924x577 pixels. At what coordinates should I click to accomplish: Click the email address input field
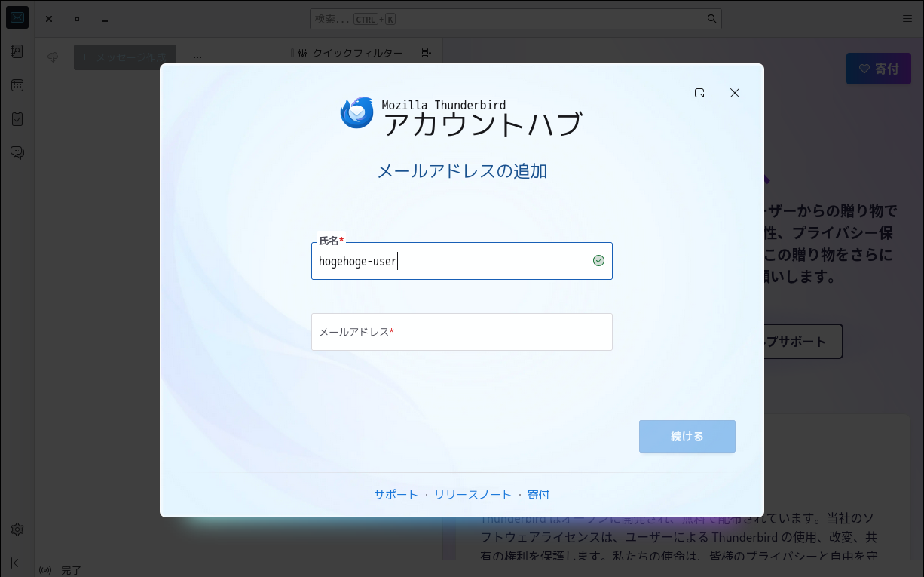pos(462,332)
